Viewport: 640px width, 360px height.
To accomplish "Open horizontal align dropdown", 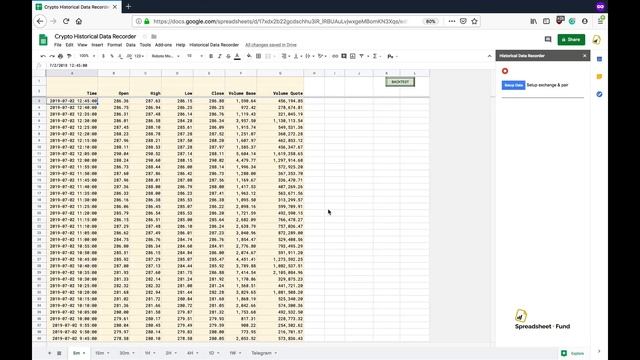I will point(286,56).
